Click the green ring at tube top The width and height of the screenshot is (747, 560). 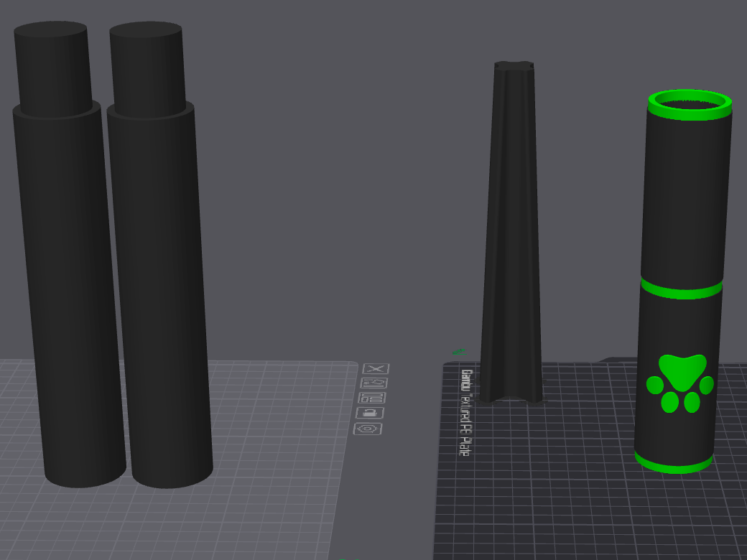[690, 104]
